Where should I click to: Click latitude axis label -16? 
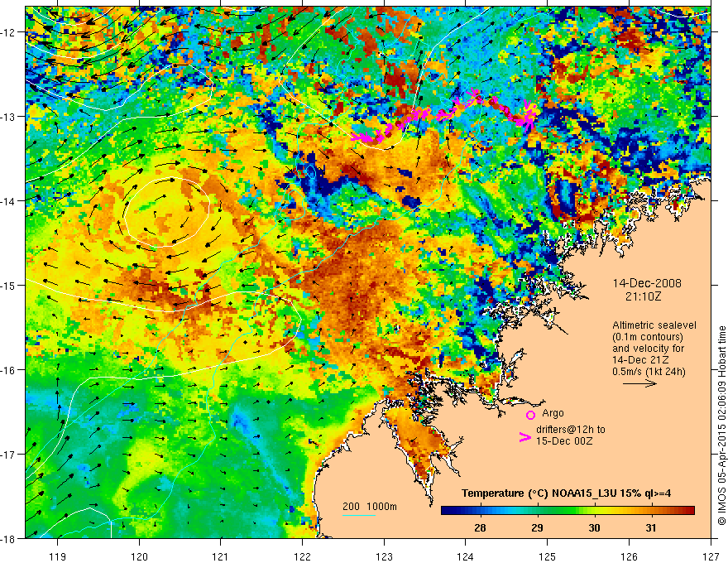click(x=8, y=370)
